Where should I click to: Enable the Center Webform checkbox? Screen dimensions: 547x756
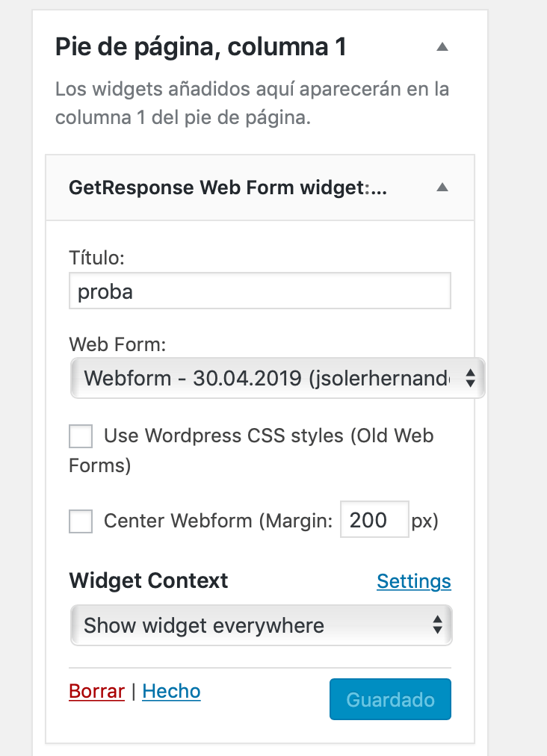(81, 521)
